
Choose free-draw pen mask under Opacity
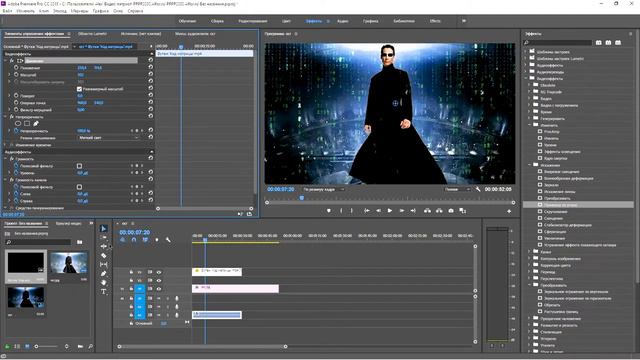pyautogui.click(x=36, y=123)
